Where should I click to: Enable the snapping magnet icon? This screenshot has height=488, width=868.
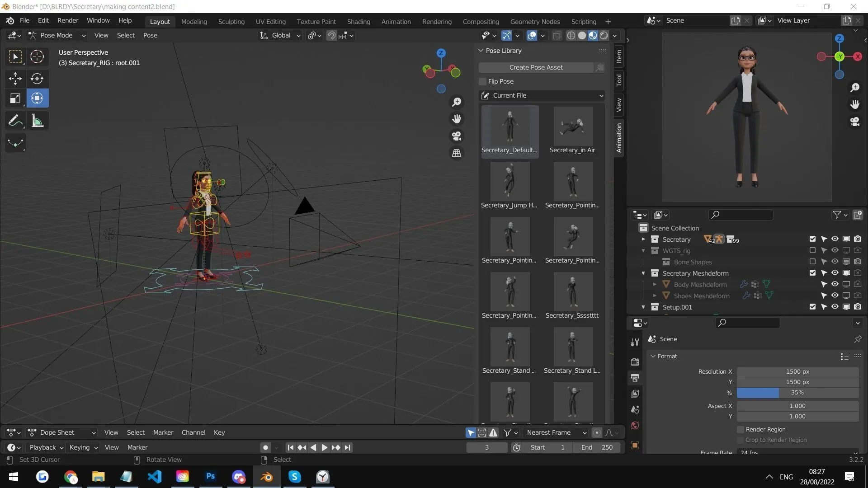[331, 35]
